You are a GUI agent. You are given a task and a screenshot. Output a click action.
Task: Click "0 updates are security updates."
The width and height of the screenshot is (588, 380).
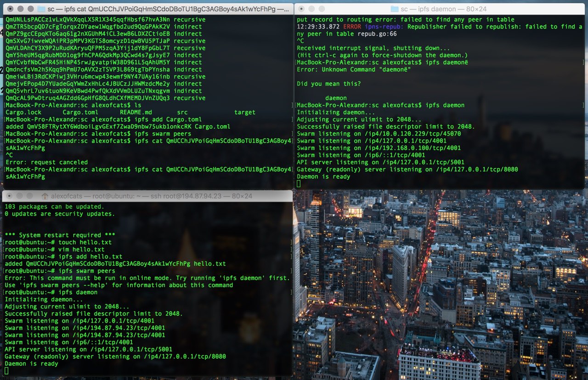coord(60,214)
